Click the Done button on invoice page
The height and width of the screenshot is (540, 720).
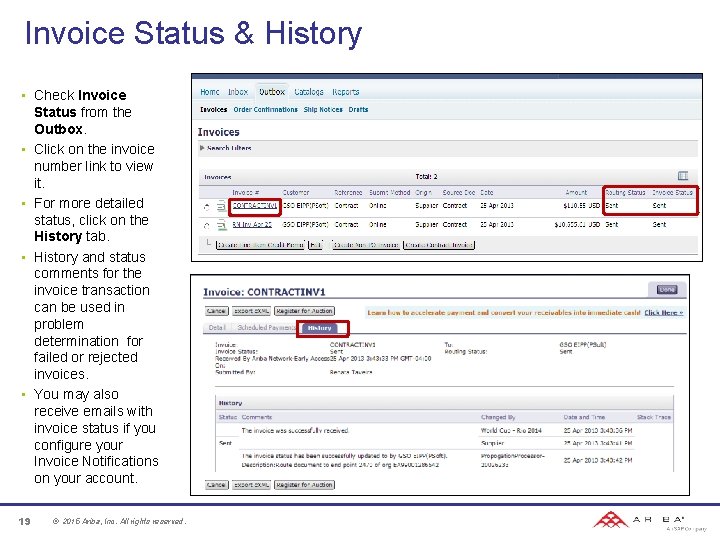pos(667,289)
